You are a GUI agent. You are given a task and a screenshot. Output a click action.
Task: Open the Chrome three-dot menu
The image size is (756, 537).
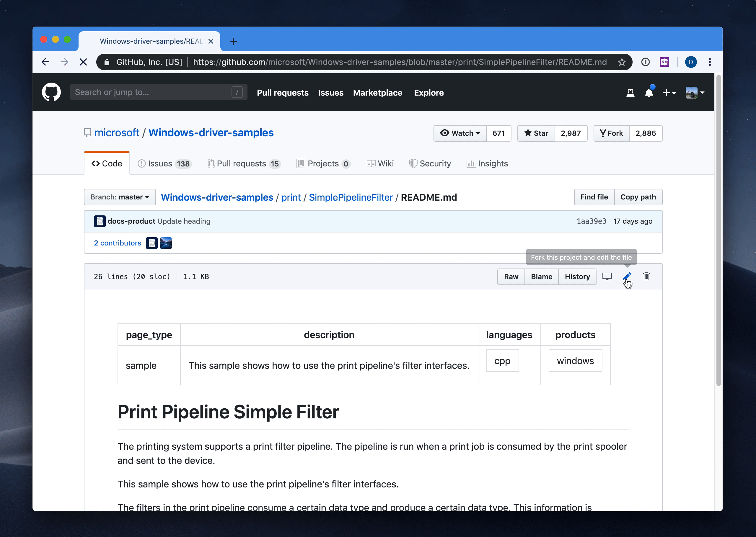[x=710, y=62]
